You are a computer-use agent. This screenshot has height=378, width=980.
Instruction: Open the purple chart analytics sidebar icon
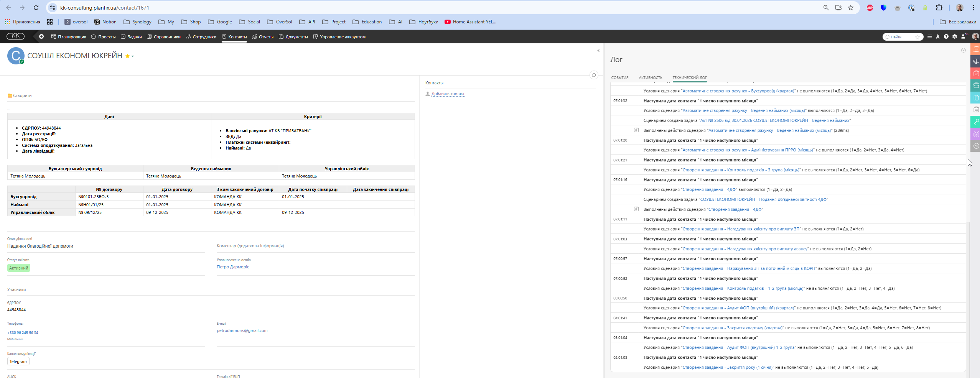click(976, 134)
